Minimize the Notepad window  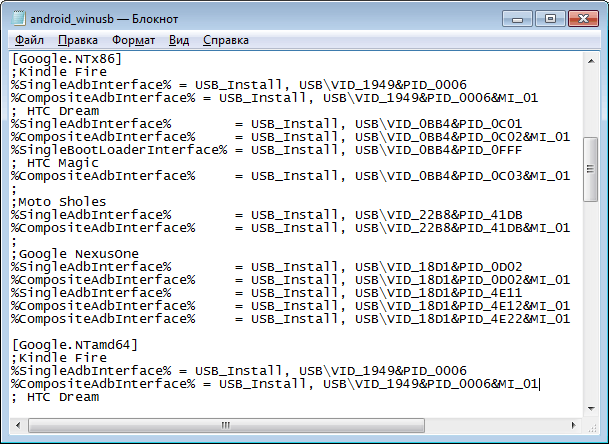[517, 19]
